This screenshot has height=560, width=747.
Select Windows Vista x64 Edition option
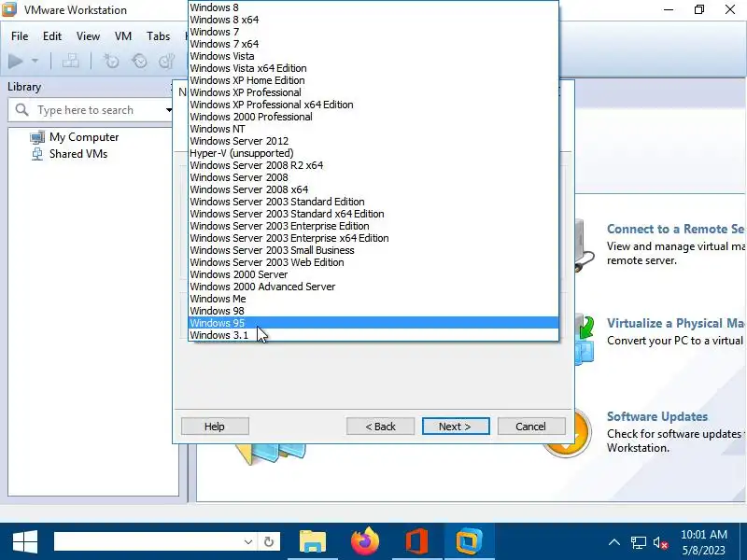[373, 68]
